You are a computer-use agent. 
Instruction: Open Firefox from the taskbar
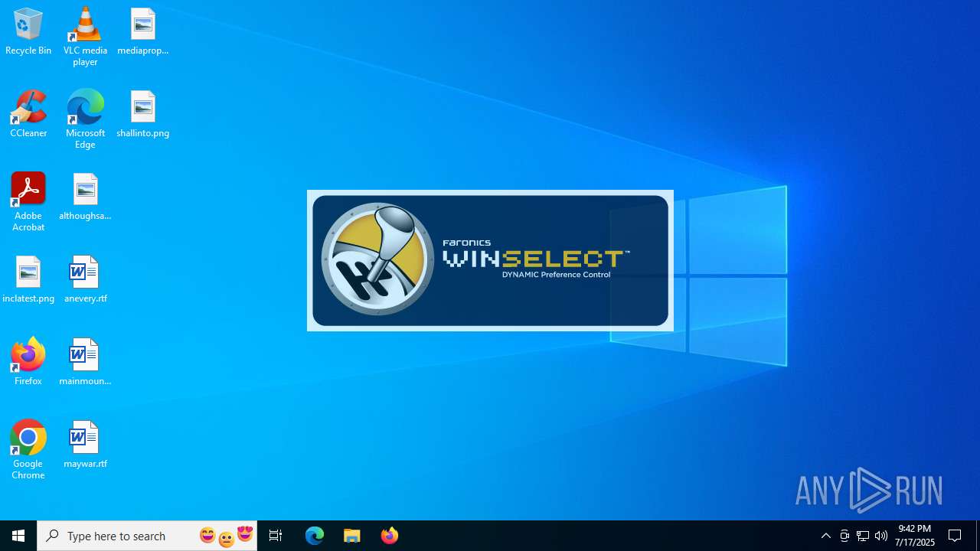[x=389, y=536]
